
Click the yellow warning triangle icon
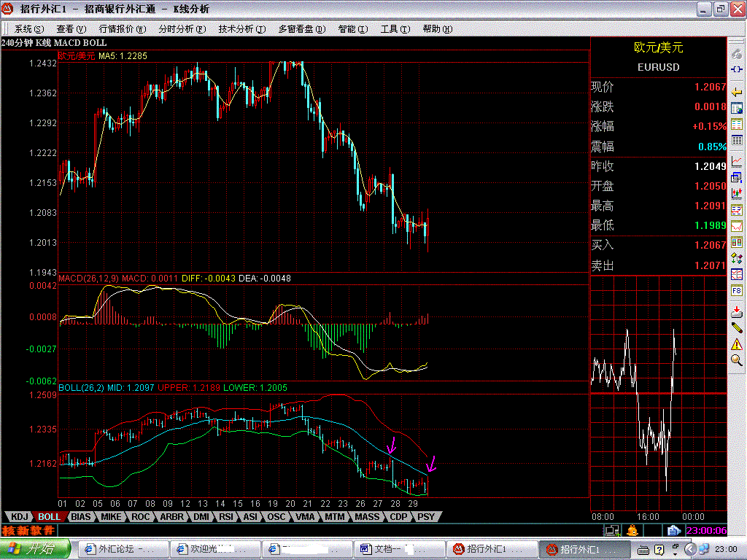pyautogui.click(x=737, y=343)
